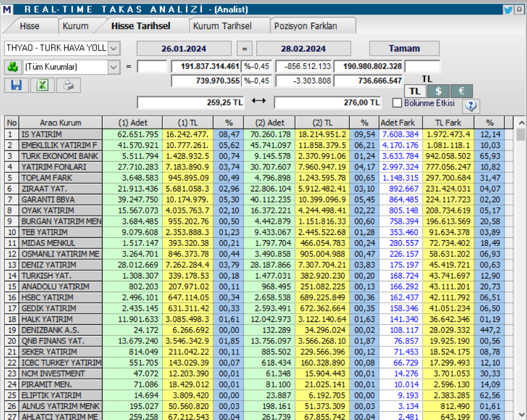Switch to the Kurum Tarihsel tab
Screen dimensions: 527x420
tap(222, 26)
